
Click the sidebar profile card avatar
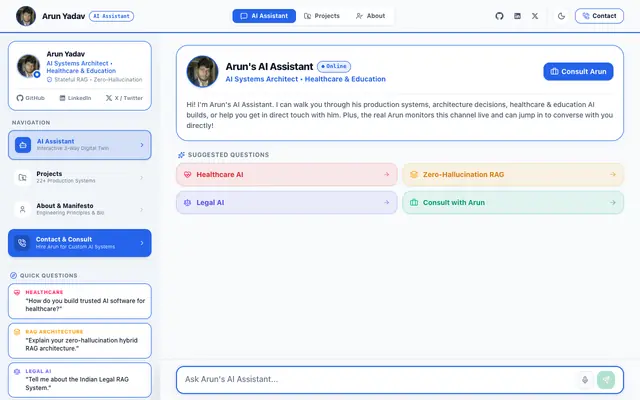[x=28, y=66]
